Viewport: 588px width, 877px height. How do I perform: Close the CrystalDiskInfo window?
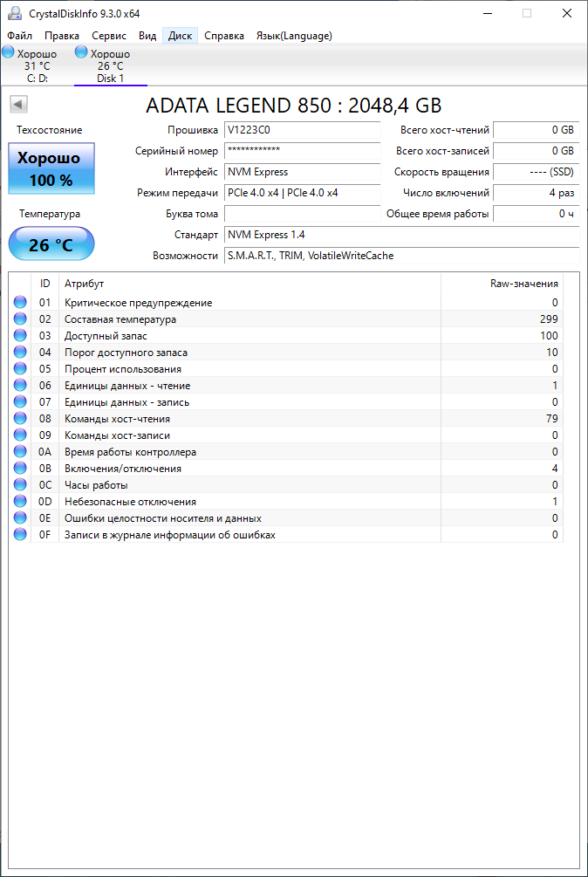567,13
